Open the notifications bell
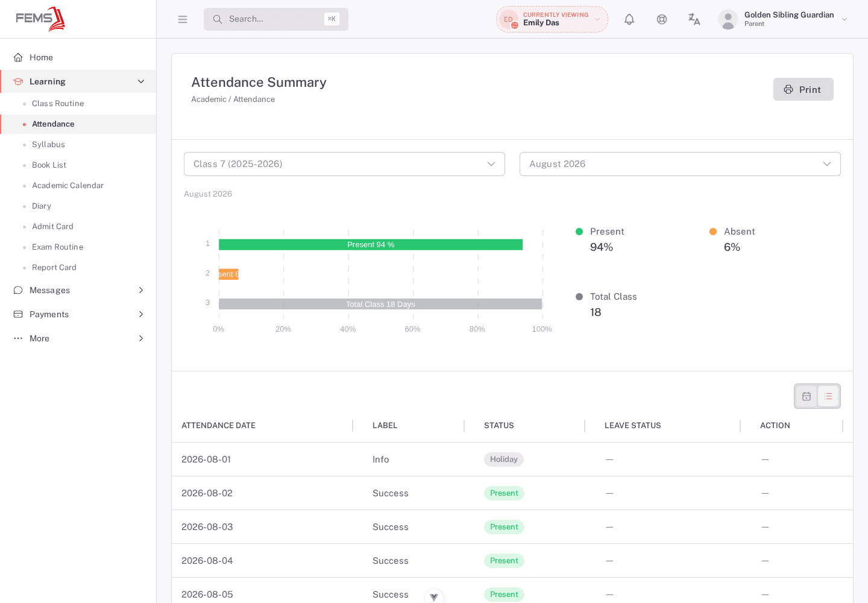 click(x=629, y=19)
